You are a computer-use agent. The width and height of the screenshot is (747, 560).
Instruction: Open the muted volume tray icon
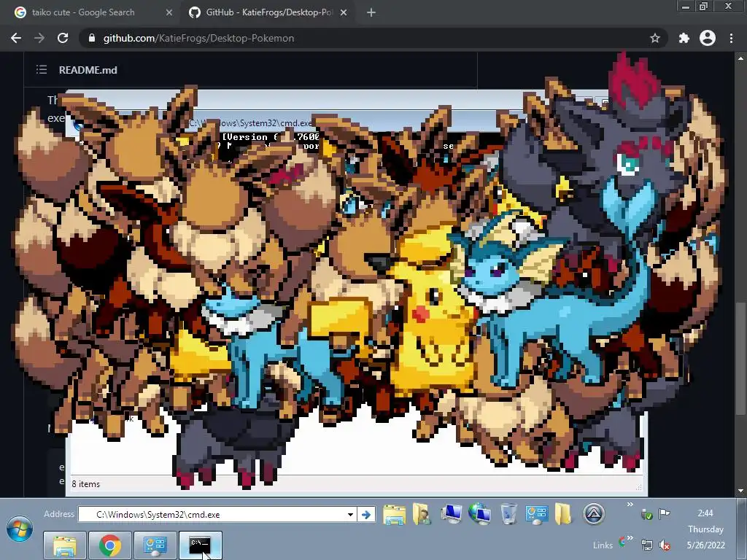[x=664, y=545]
